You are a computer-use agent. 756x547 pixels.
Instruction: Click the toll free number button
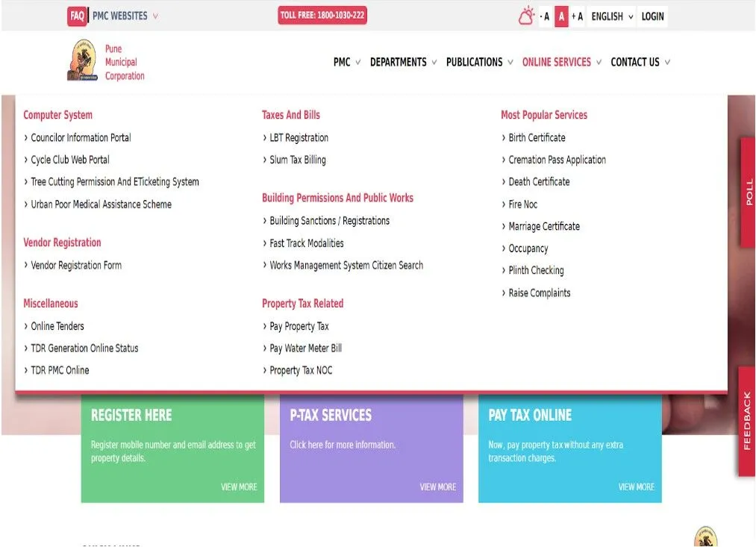click(322, 16)
